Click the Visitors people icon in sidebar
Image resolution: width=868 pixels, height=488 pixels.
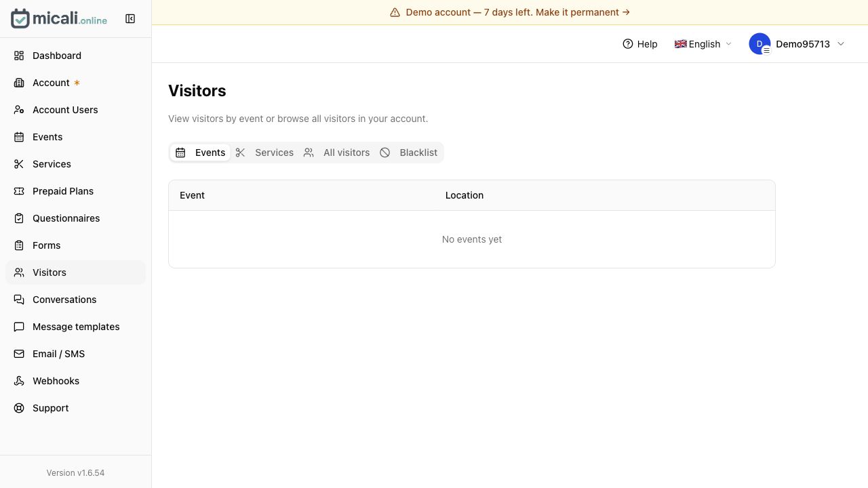[x=19, y=272]
